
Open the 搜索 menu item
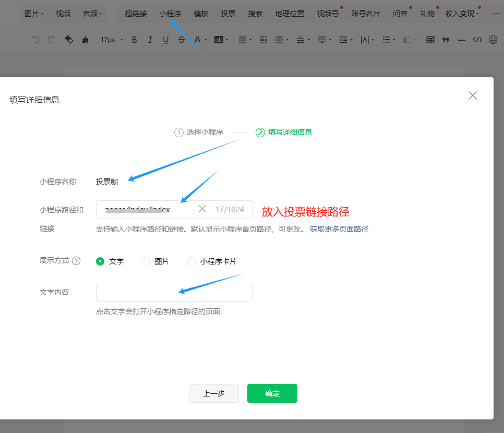click(x=255, y=14)
